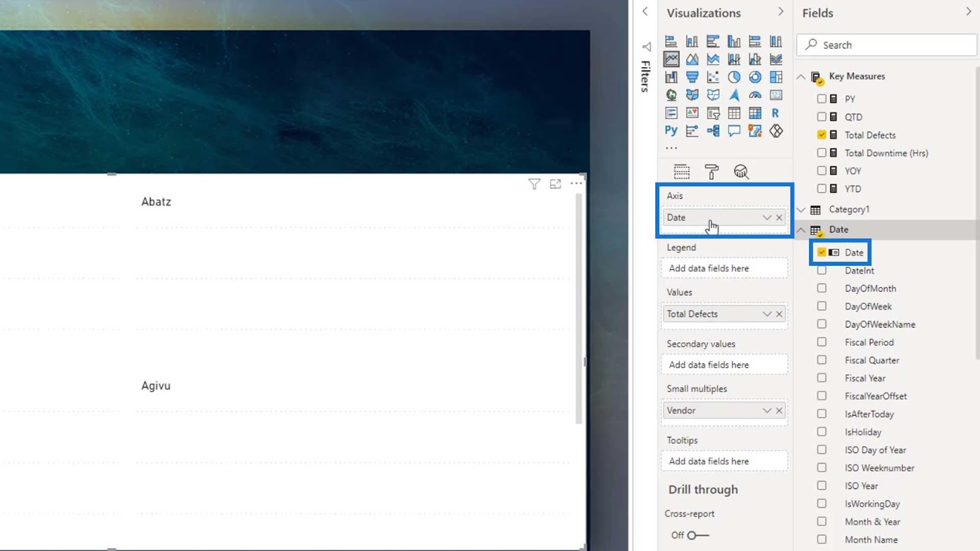Uncheck the Total Defects measure
Image resolution: width=980 pixels, height=551 pixels.
tap(821, 135)
